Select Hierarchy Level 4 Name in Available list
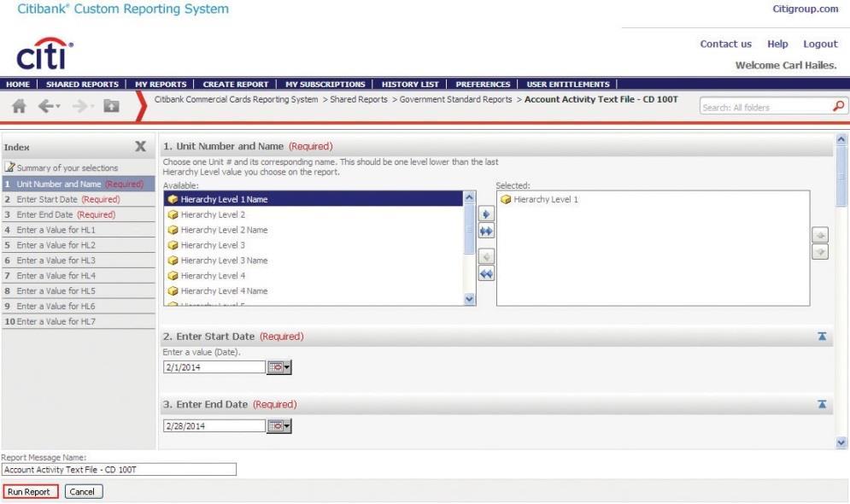850x504 pixels. (x=314, y=290)
